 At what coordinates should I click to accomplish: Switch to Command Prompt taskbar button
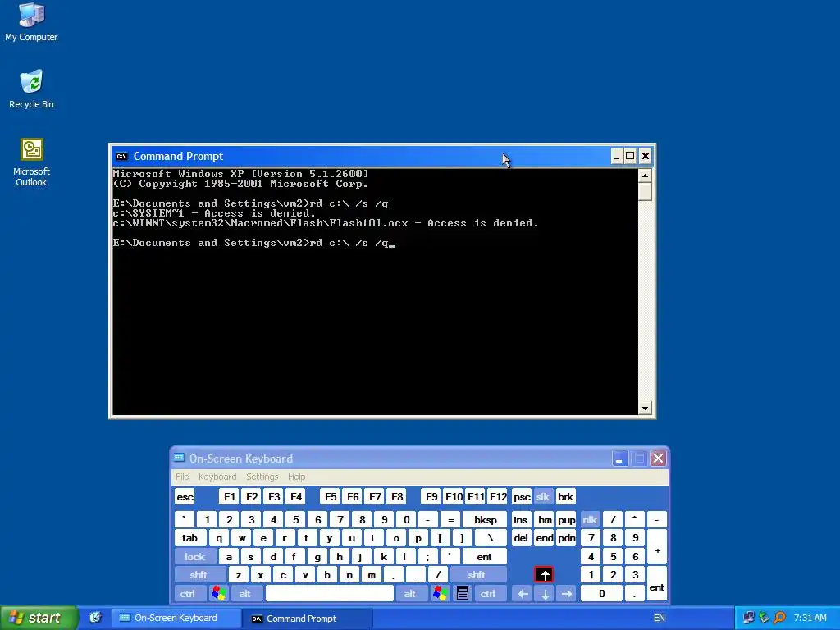pyautogui.click(x=307, y=618)
